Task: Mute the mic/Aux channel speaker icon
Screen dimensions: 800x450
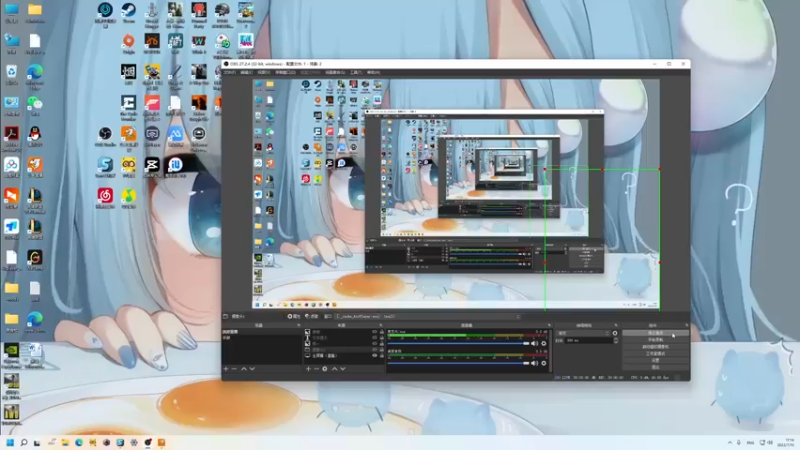Action: [x=534, y=343]
